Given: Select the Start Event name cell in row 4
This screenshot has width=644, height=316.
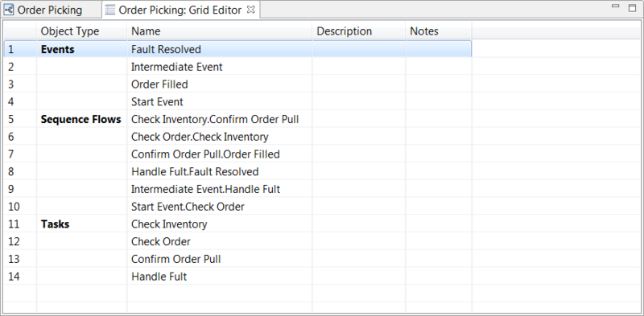Looking at the screenshot, I should point(219,102).
